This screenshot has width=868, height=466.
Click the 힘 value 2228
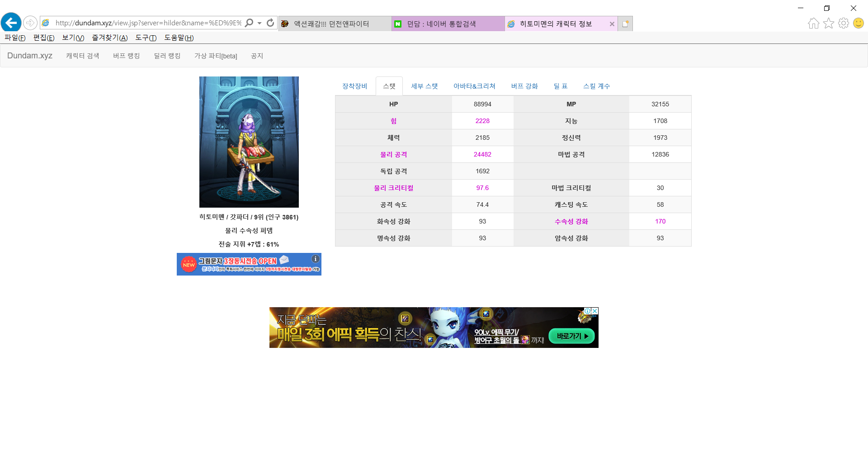tap(482, 121)
